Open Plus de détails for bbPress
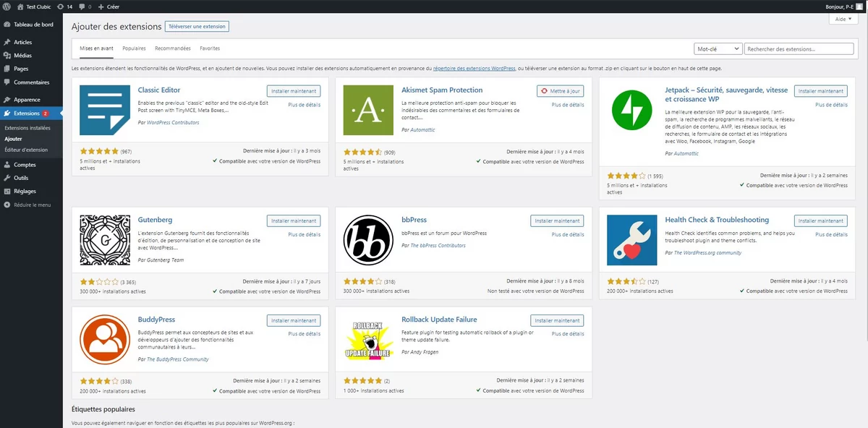868x428 pixels. pyautogui.click(x=568, y=234)
